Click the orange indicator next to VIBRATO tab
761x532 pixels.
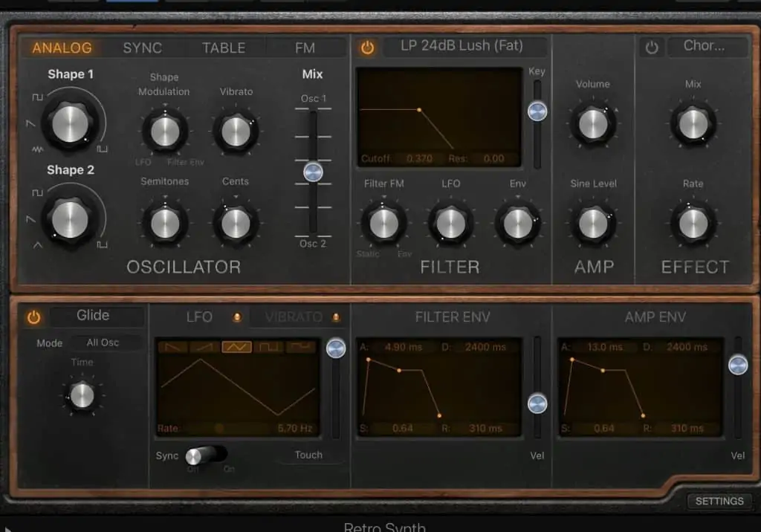point(335,317)
